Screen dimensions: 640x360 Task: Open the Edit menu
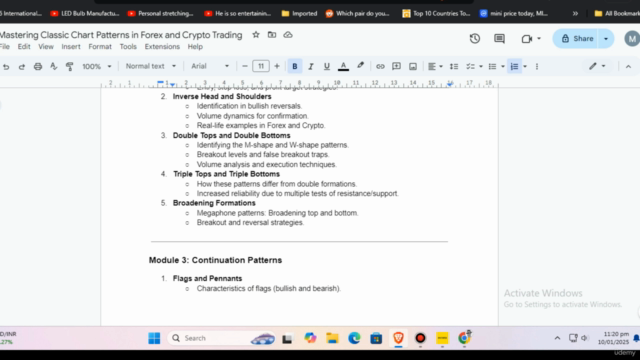(x=24, y=47)
